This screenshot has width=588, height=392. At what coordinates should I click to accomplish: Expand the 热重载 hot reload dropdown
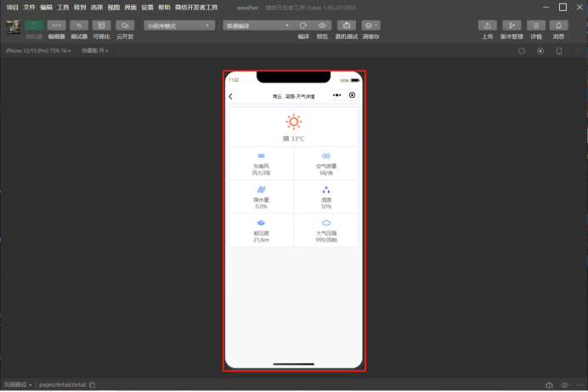tap(95, 51)
